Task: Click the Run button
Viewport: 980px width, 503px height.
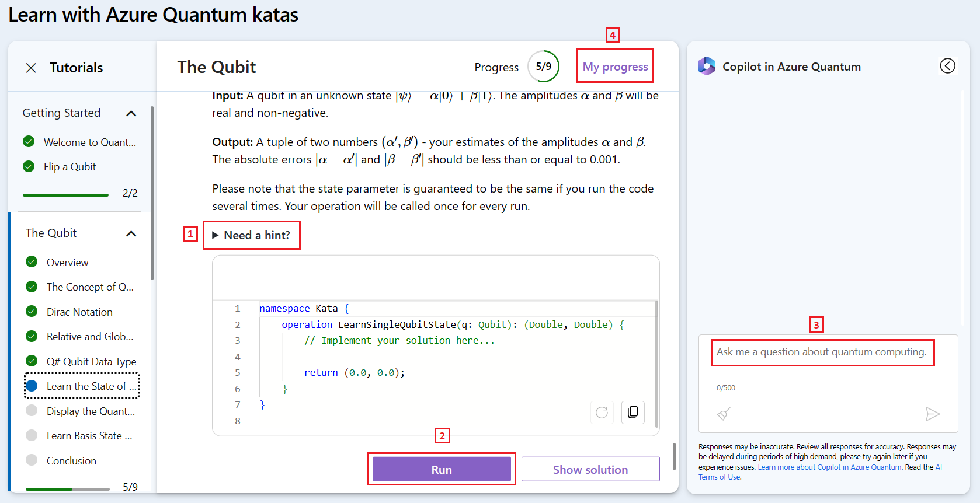Action: point(442,469)
